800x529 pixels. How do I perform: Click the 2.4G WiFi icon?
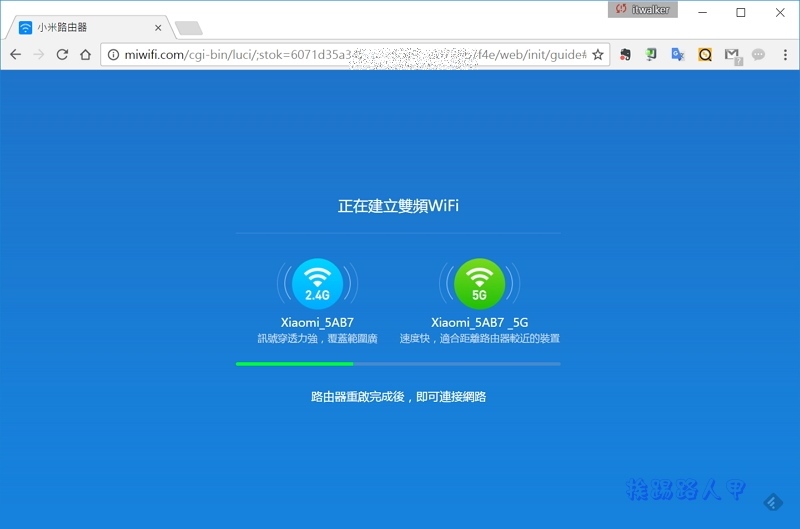coord(317,284)
